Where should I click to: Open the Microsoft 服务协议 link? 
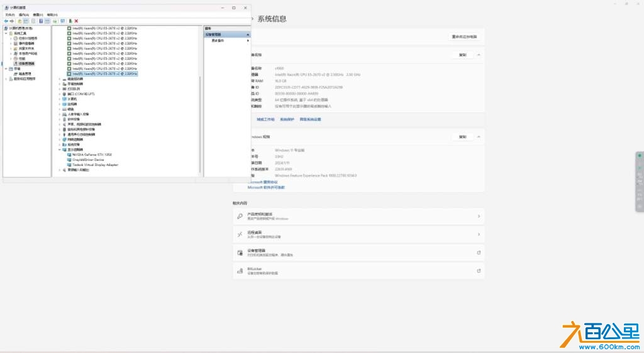[262, 182]
